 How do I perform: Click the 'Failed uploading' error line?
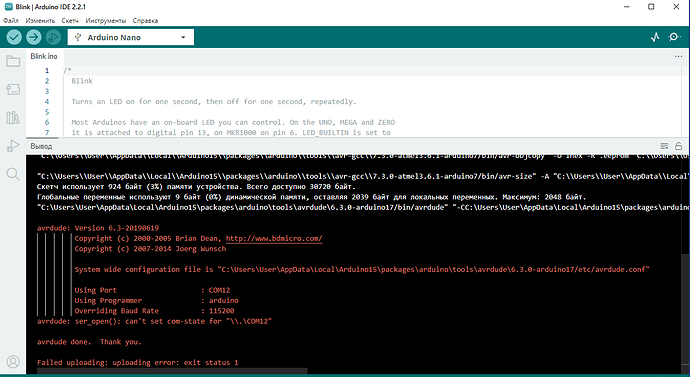137,362
